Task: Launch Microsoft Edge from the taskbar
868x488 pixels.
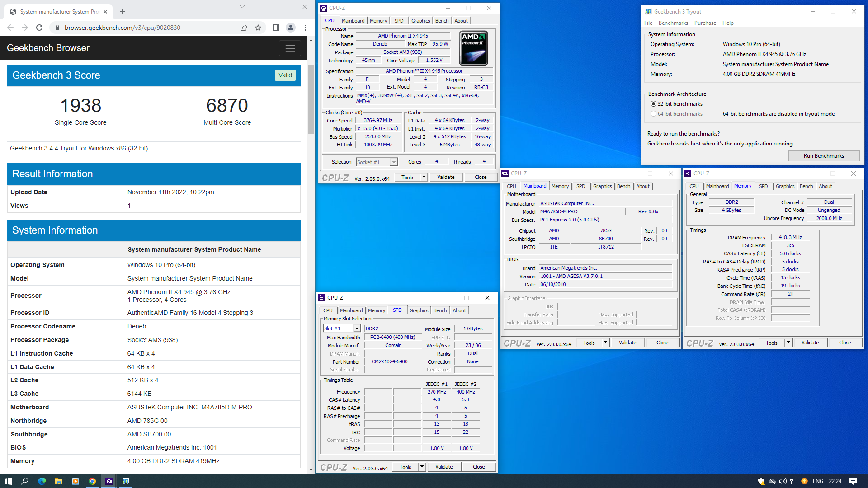Action: click(42, 481)
